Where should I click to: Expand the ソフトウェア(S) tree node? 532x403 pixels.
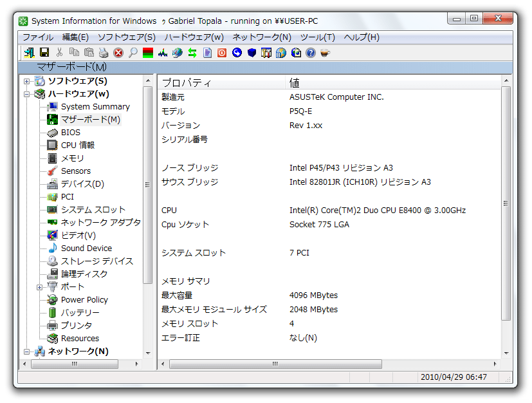(26, 81)
